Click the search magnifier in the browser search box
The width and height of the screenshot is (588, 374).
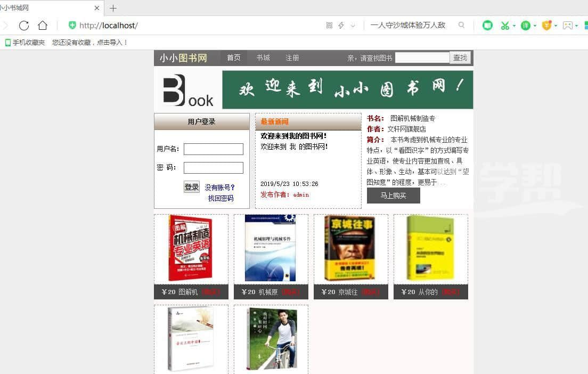point(461,25)
